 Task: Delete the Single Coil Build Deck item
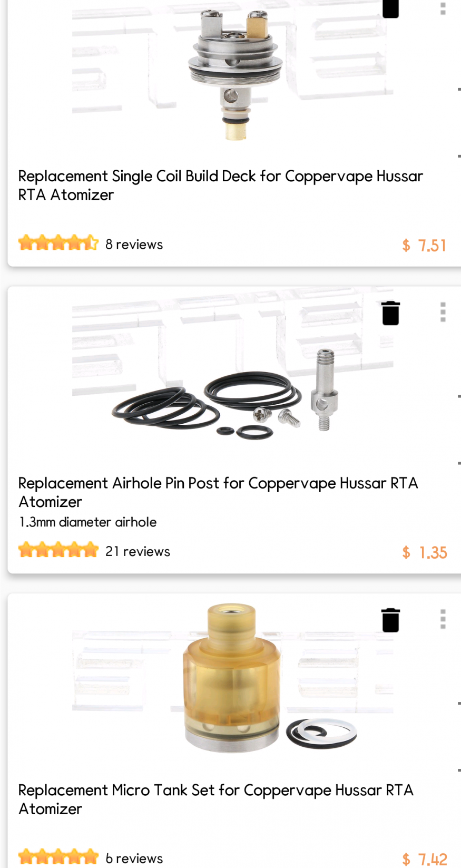[390, 8]
